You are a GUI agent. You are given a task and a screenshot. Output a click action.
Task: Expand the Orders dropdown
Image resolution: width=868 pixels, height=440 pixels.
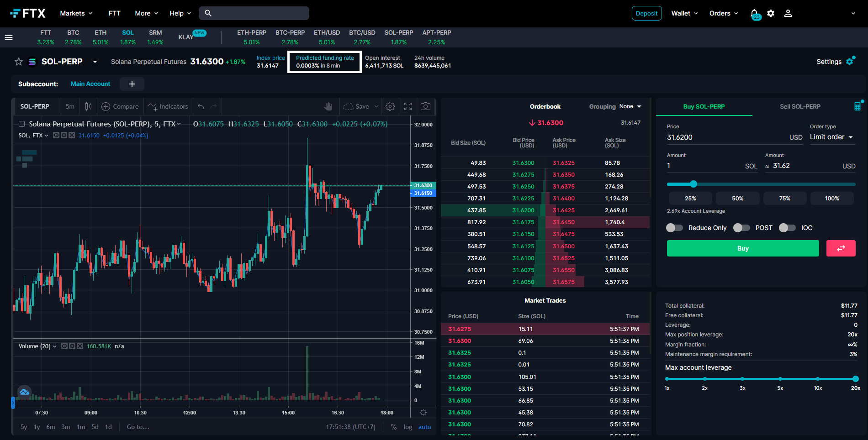coord(724,13)
